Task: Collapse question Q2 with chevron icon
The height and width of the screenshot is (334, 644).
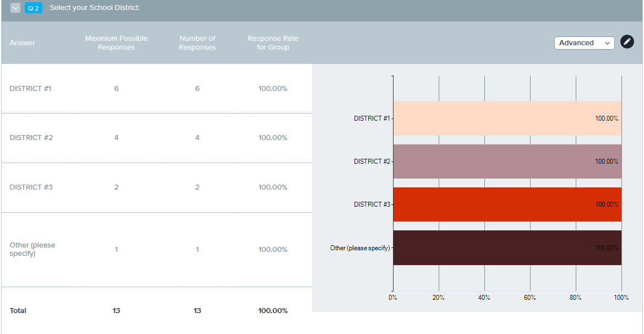Action: pyautogui.click(x=15, y=8)
